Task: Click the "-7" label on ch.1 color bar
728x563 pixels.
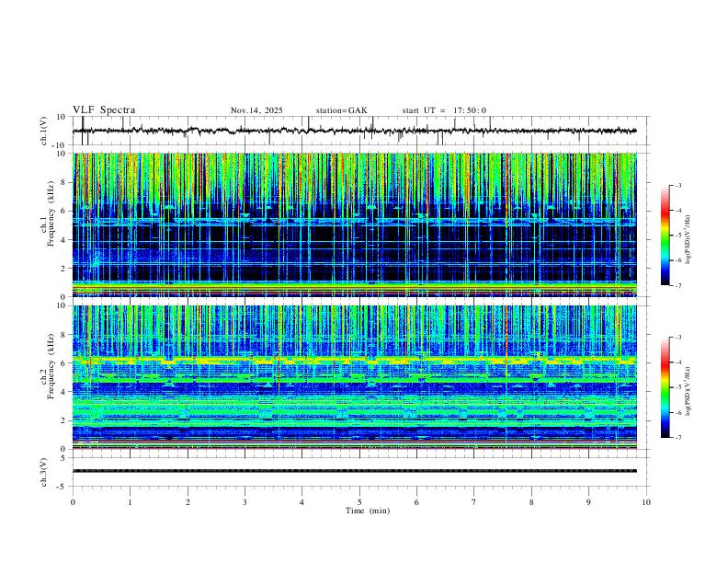Action: click(x=677, y=285)
